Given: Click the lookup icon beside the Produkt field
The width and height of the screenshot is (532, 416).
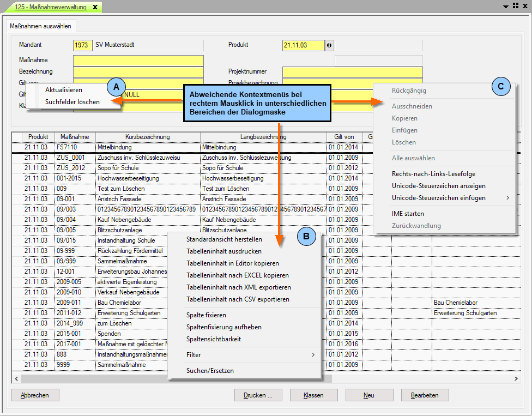Looking at the screenshot, I should [x=329, y=46].
